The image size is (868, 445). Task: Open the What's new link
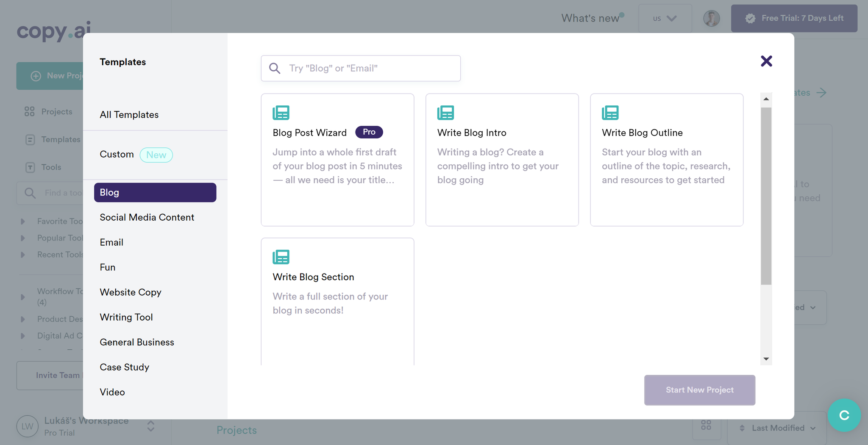590,18
